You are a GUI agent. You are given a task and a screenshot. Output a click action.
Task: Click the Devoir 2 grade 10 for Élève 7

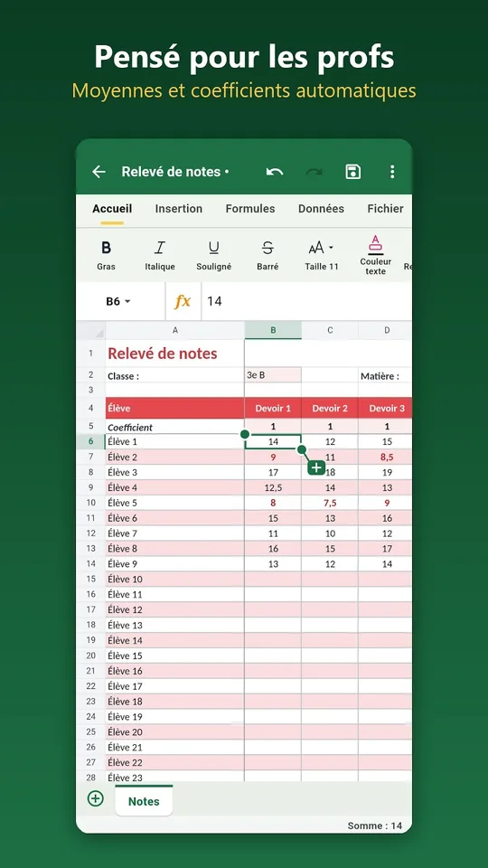point(330,533)
